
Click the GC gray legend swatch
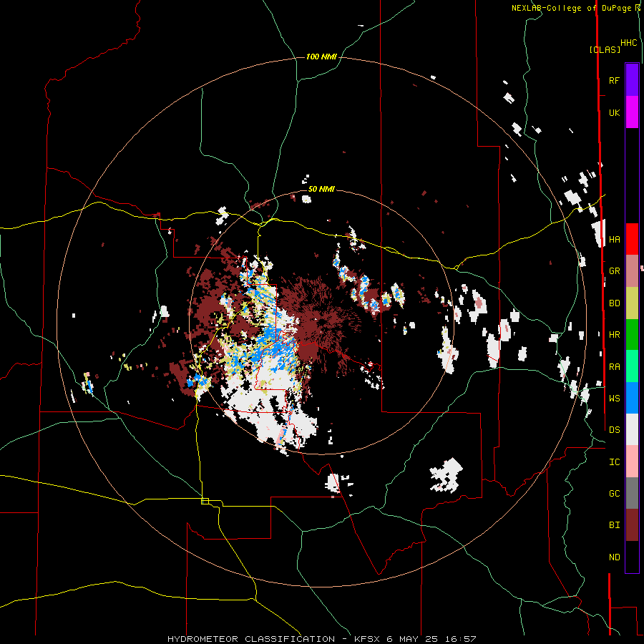[632, 493]
